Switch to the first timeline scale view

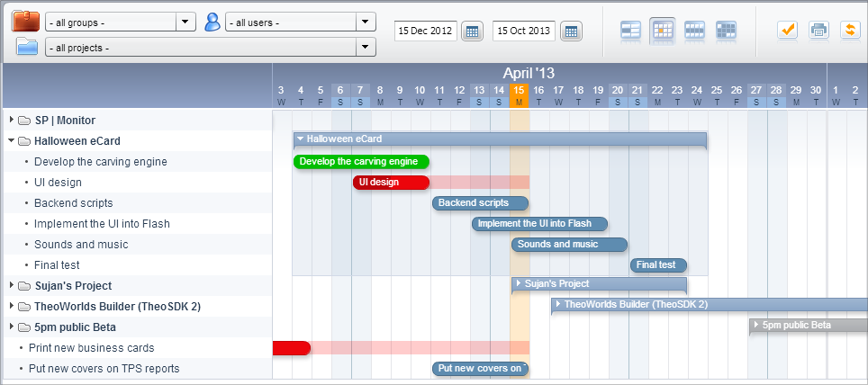630,30
